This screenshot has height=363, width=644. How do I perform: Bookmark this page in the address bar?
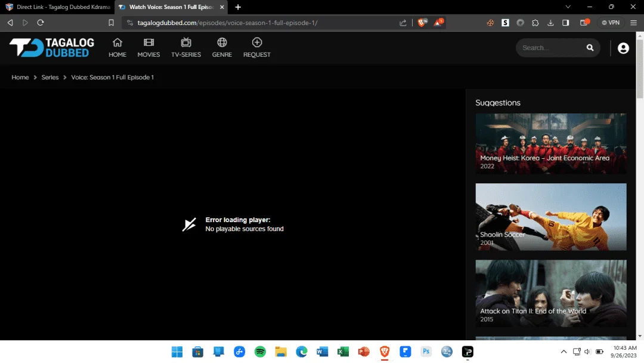click(111, 23)
